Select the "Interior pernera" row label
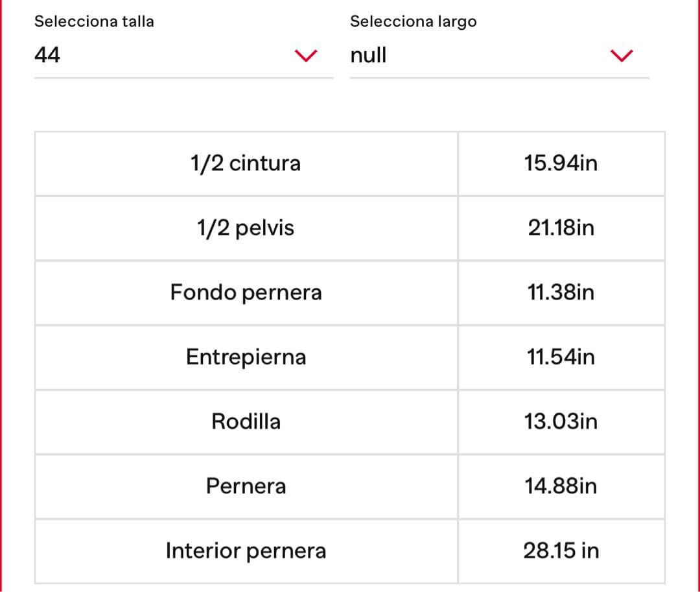 coord(246,551)
